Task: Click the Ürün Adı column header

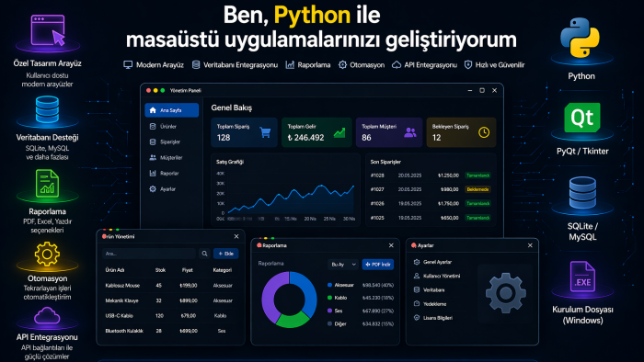Action: tap(115, 270)
